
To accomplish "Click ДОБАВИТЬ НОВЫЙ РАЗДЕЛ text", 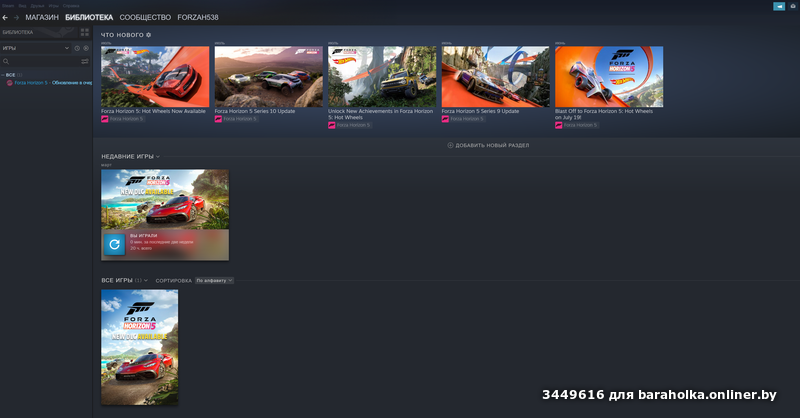I will point(492,145).
